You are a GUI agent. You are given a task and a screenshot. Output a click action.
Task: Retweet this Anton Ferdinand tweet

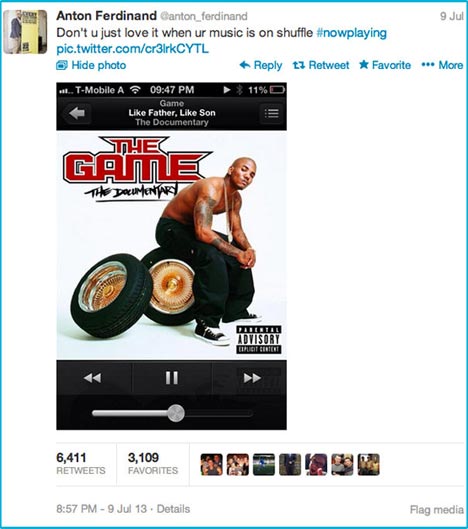pos(321,65)
